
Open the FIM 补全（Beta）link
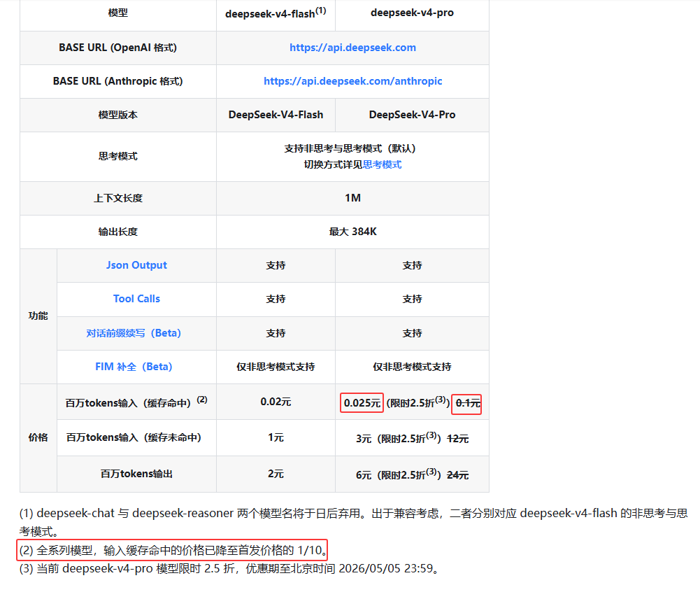click(134, 367)
